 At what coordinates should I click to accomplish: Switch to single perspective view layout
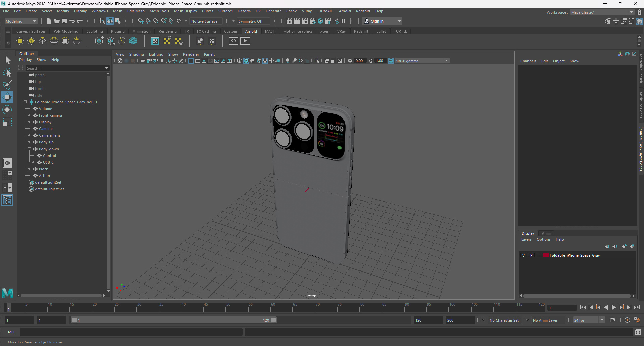[7, 163]
